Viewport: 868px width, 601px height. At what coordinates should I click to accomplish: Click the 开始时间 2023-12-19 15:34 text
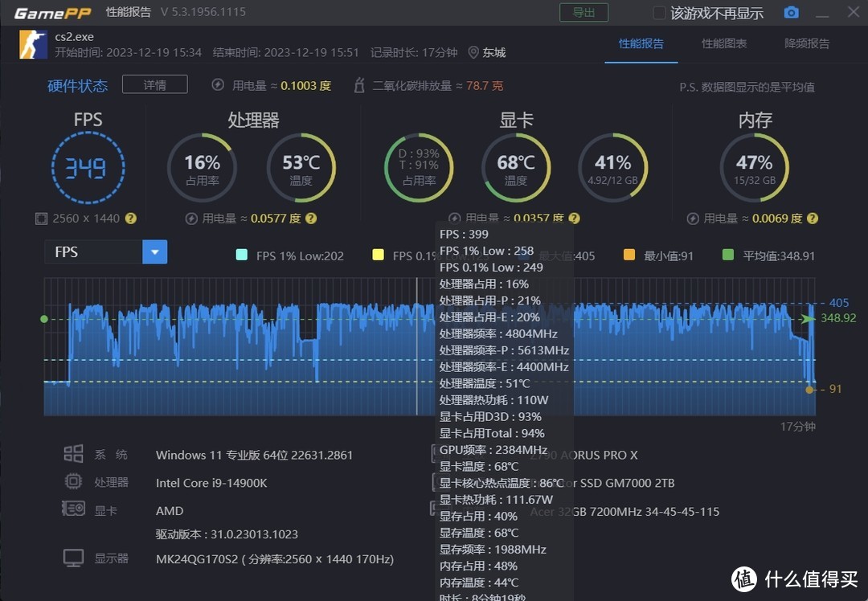[128, 52]
